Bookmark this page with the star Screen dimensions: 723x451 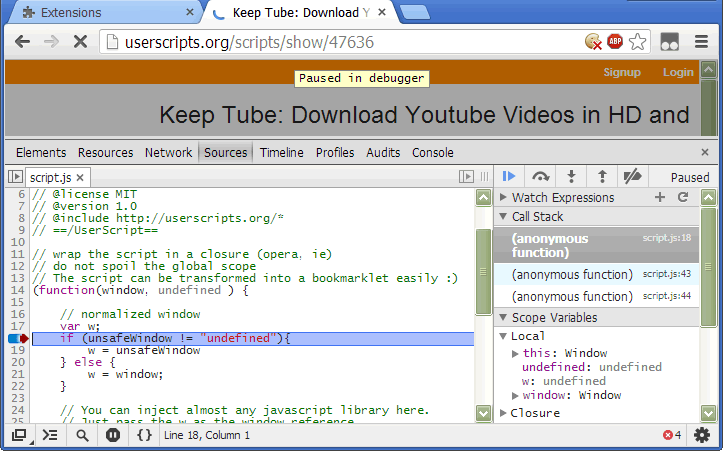(637, 42)
